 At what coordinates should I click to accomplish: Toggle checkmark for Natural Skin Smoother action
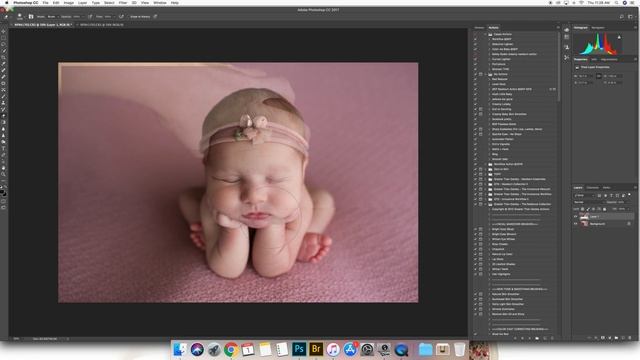tap(476, 294)
